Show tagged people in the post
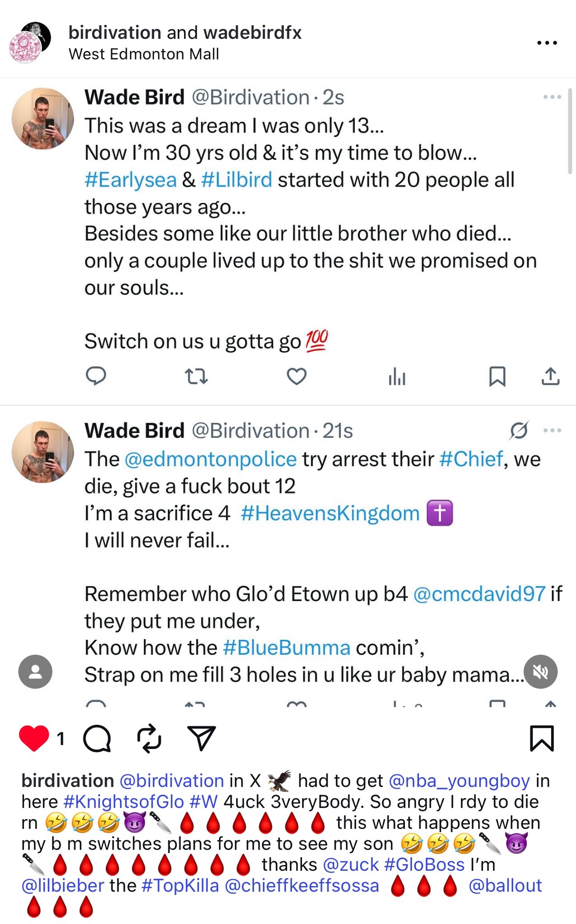The width and height of the screenshot is (576, 924). (x=35, y=672)
